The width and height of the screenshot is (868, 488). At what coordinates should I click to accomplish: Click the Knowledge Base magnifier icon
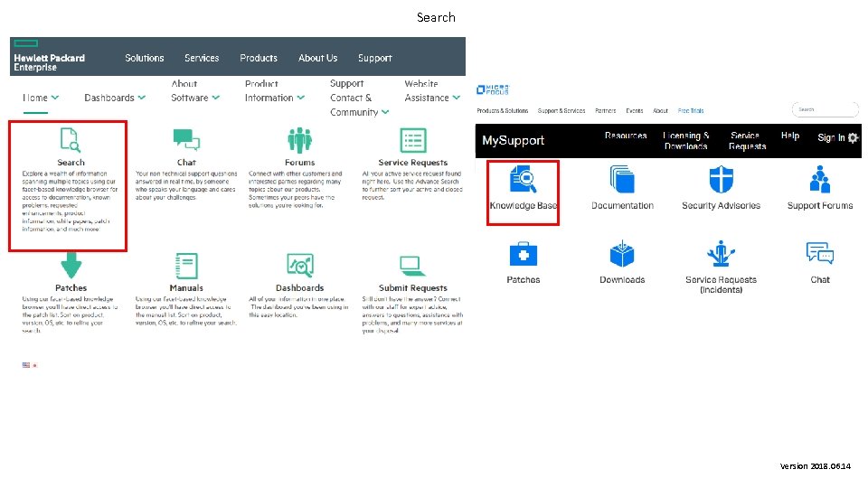pos(524,179)
